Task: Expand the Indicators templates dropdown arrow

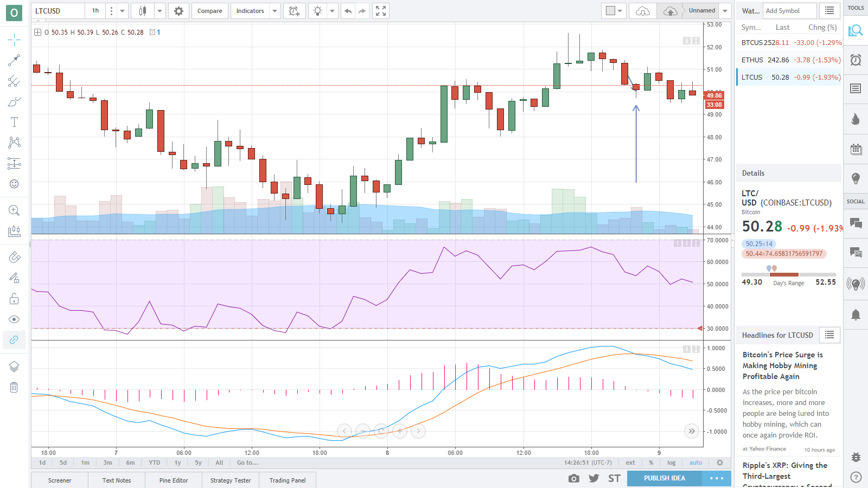Action: (275, 11)
